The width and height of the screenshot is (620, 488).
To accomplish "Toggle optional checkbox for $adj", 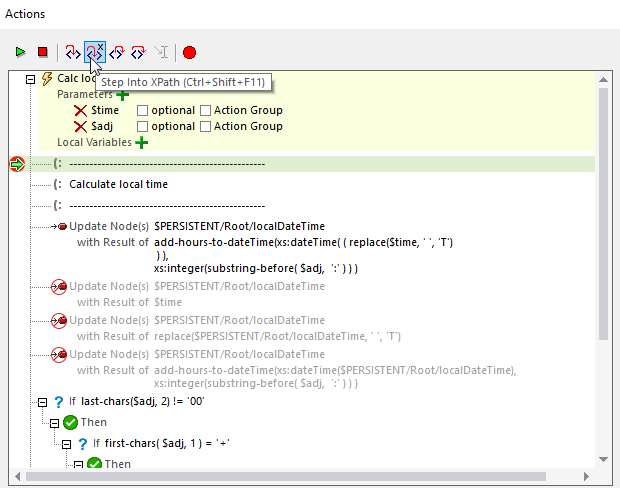I will (143, 127).
